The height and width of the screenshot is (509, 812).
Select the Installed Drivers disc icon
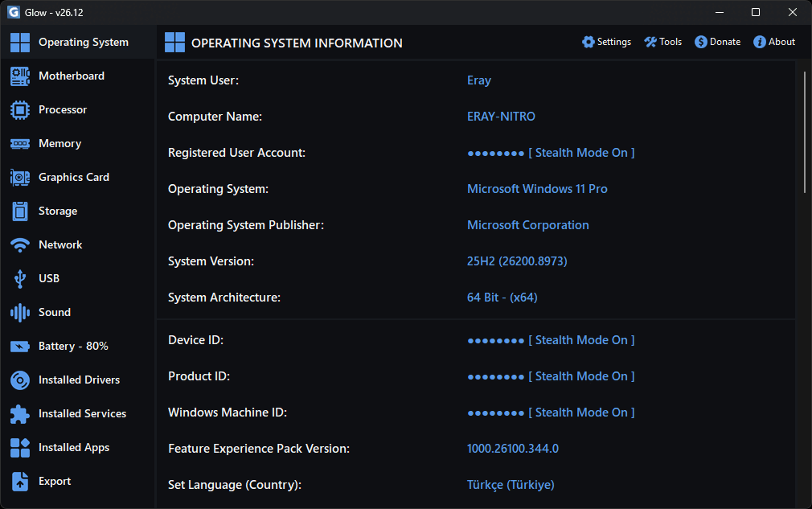(x=20, y=380)
